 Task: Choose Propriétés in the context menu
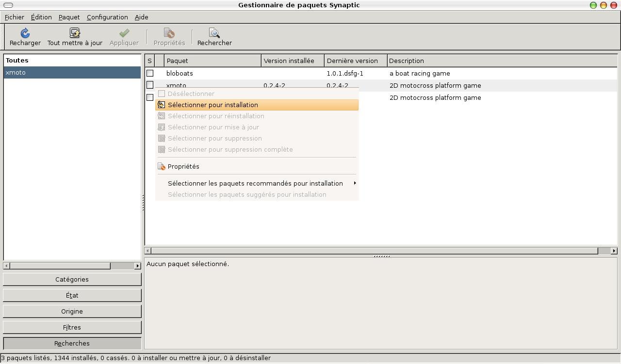pyautogui.click(x=257, y=166)
